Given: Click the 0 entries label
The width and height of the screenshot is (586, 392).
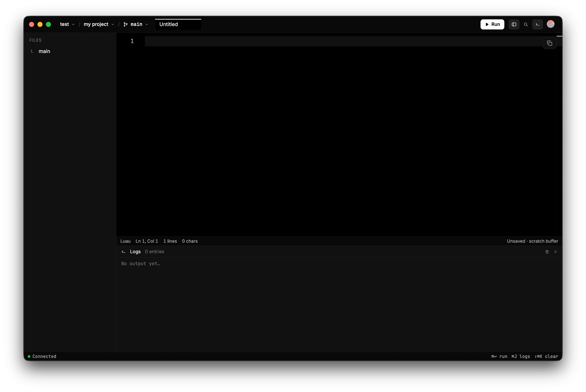Looking at the screenshot, I should click(x=154, y=252).
